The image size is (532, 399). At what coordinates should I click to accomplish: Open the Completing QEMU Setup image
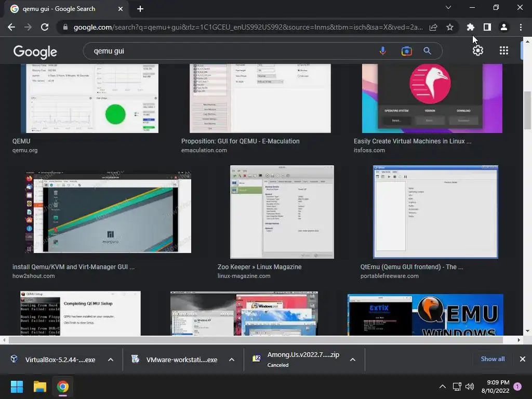[81, 313]
